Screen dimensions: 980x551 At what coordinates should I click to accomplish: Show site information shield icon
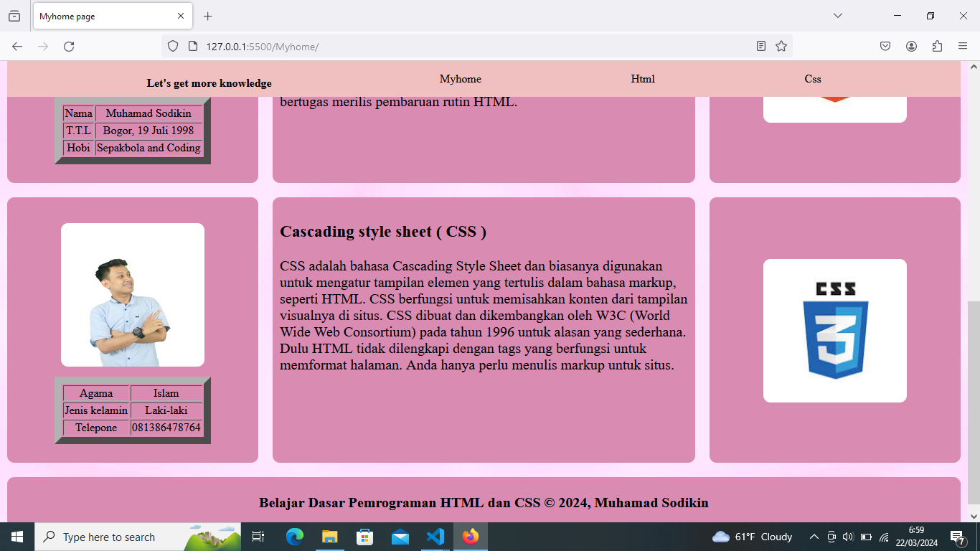(173, 47)
